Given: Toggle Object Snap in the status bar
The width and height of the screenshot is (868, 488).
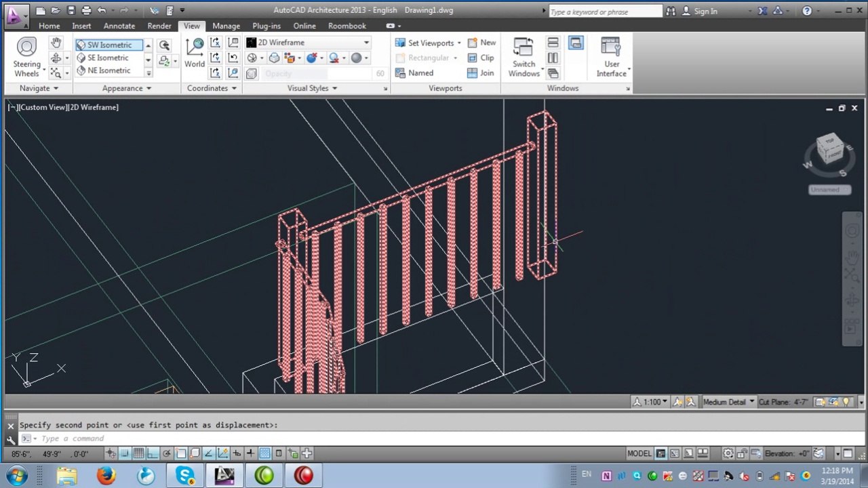Looking at the screenshot, I should click(x=181, y=453).
